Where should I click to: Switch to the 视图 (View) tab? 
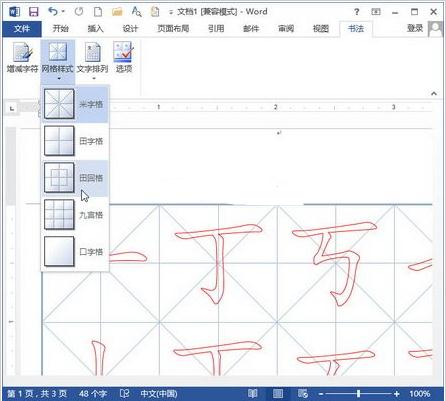[x=321, y=29]
